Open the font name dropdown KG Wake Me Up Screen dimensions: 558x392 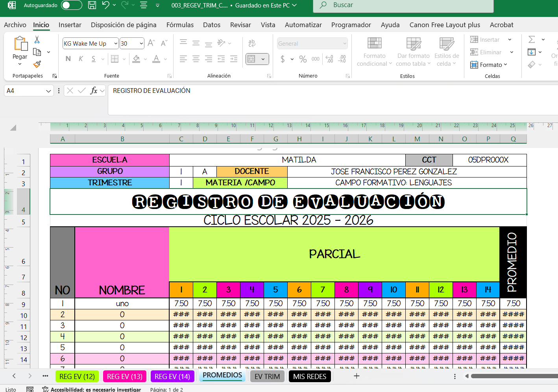pyautogui.click(x=116, y=44)
